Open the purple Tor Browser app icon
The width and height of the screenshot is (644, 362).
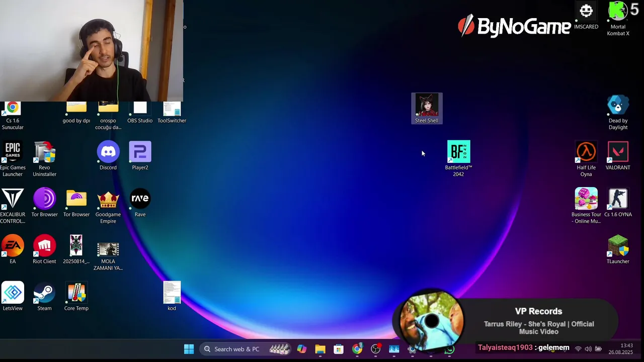[x=44, y=203]
